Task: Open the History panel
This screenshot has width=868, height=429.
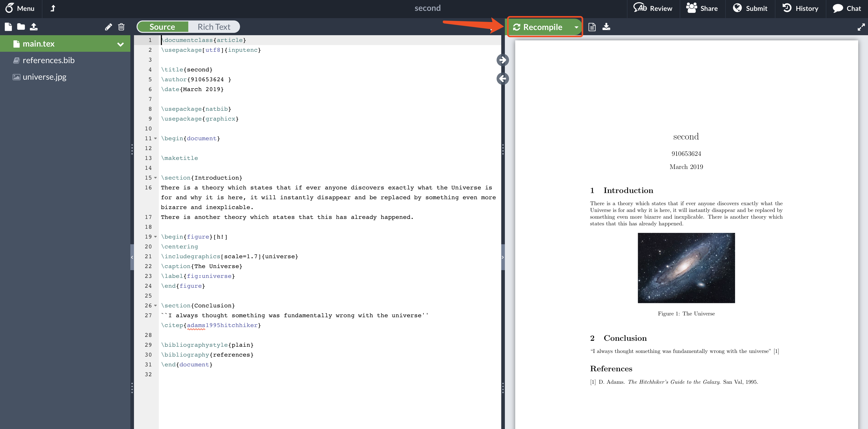Action: 800,8
